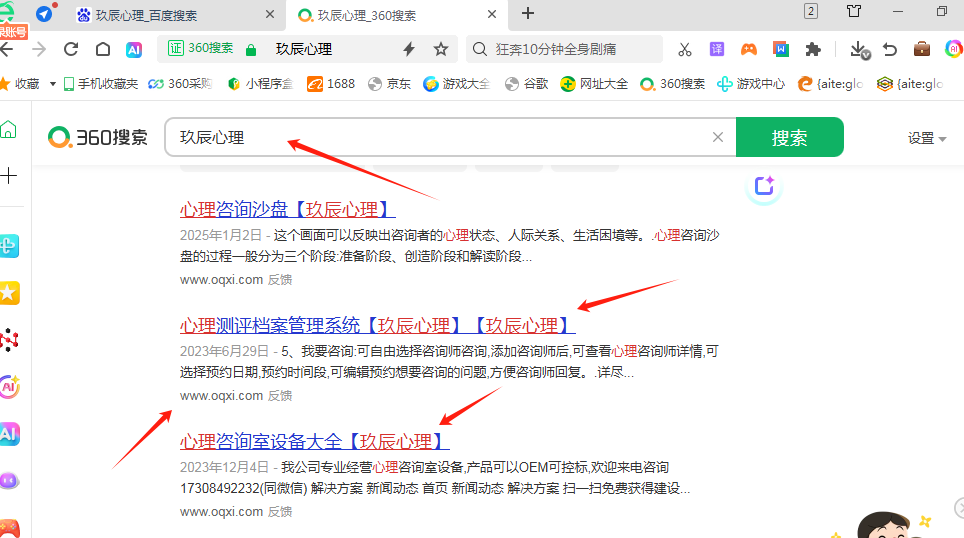
Task: Bookmark this page with the star
Action: click(x=441, y=49)
